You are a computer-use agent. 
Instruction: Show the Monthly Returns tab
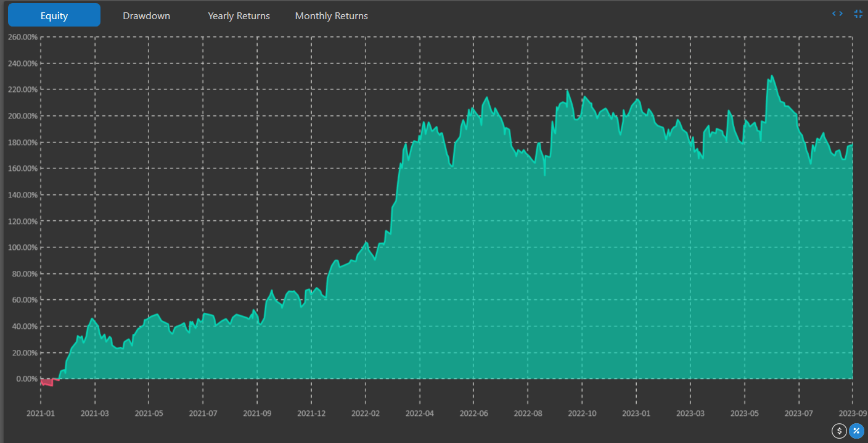point(332,15)
